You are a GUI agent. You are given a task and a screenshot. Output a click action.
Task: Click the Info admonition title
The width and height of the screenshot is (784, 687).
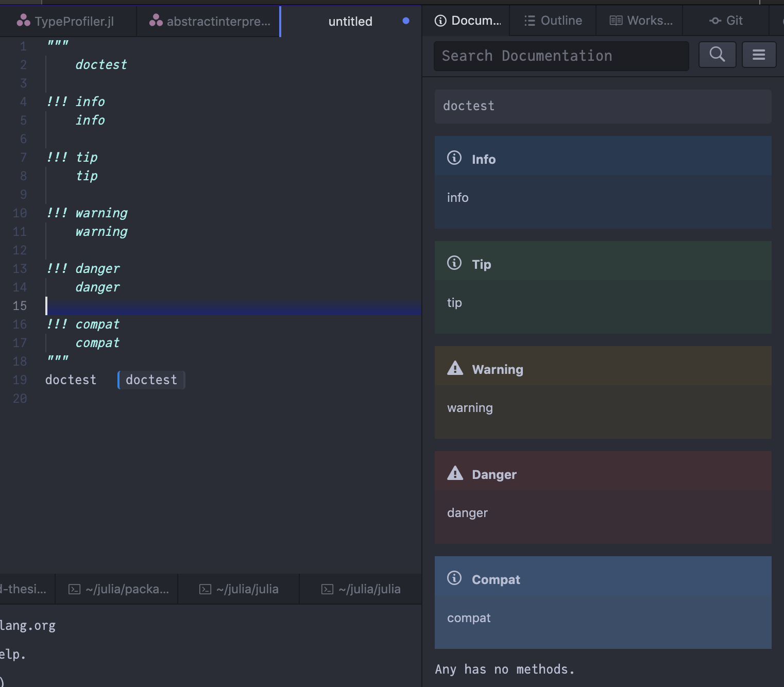tap(484, 160)
